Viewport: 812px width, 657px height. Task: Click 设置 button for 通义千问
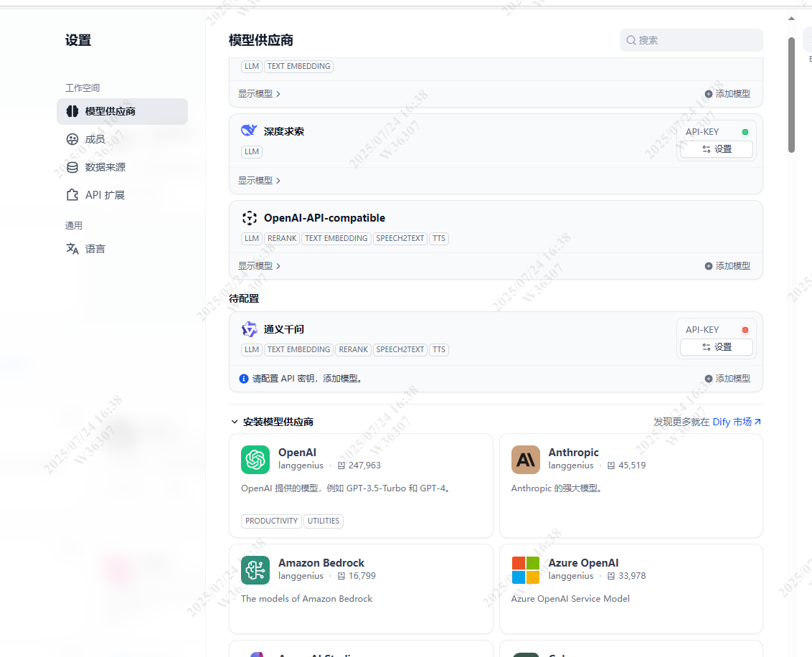(x=716, y=347)
